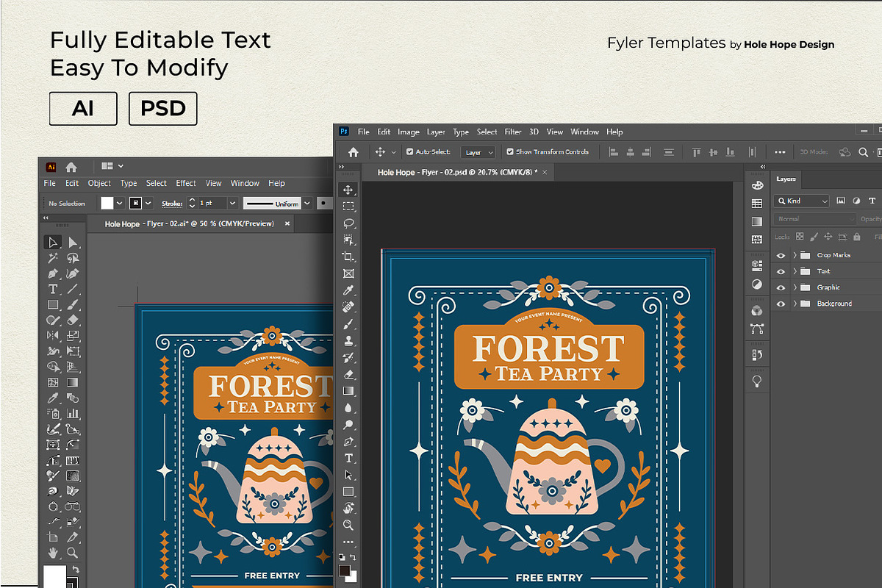
Task: Open Photoshop's Filter menu
Action: point(513,132)
